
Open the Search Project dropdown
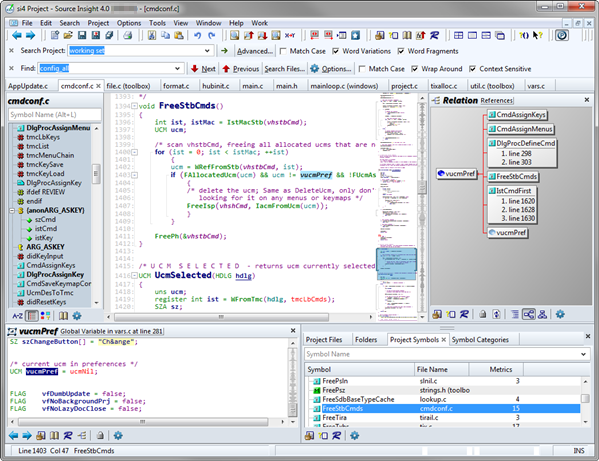(x=207, y=51)
